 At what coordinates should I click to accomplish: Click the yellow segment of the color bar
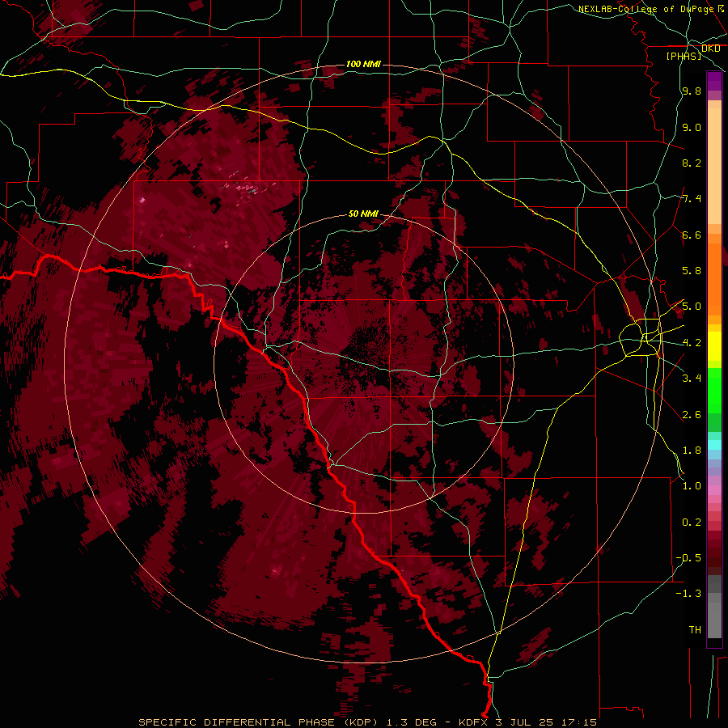coord(714,346)
